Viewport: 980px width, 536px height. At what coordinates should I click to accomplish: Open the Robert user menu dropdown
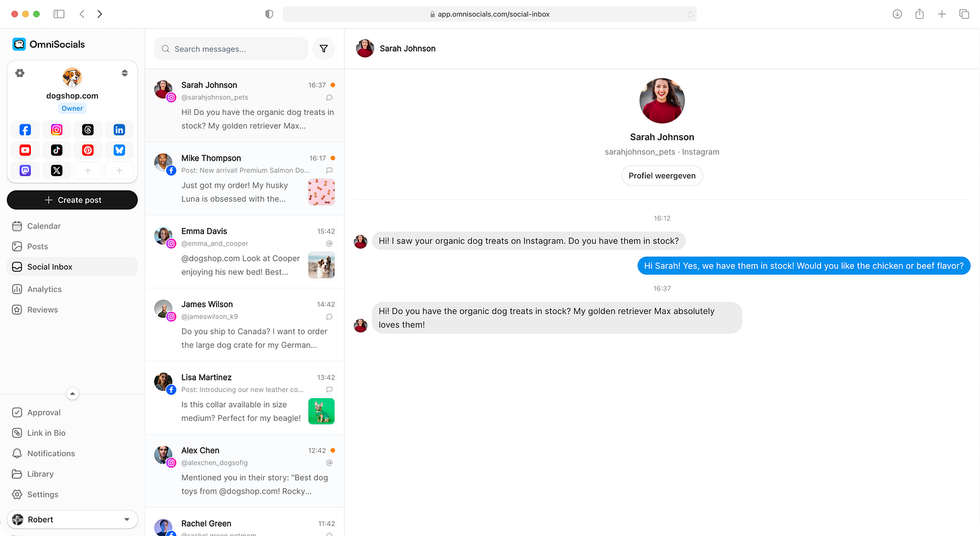72,519
